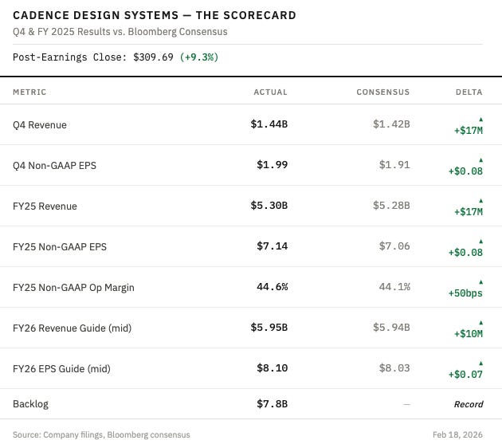
Task: Click the CONSENSUS column header
Action: click(382, 92)
